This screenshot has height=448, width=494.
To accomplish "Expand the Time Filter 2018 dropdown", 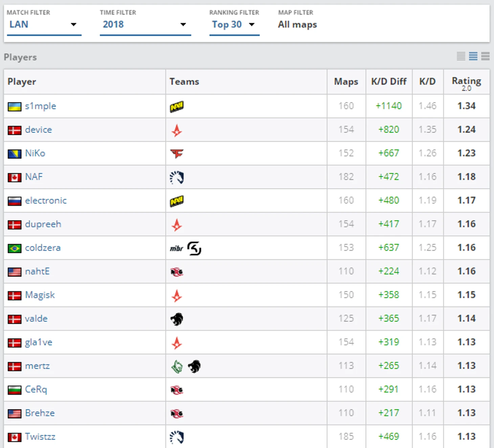I will click(145, 25).
